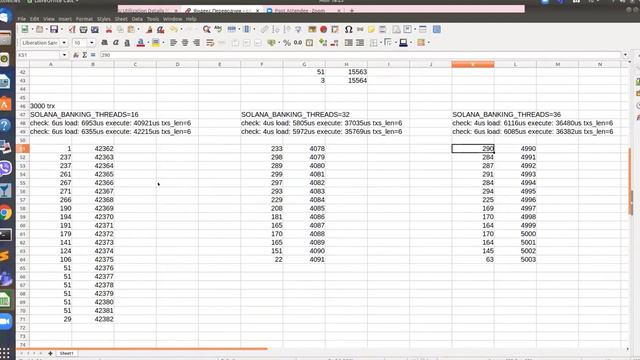Select cell reading SOLANA_BANKING_THREADS=32

point(295,115)
